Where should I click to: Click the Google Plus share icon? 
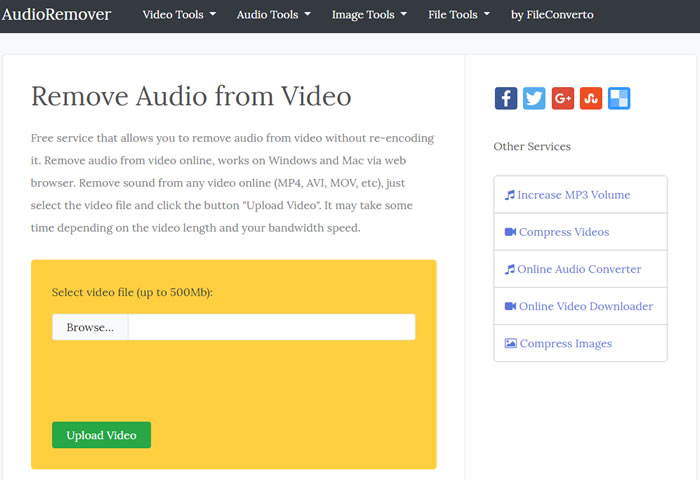[562, 98]
